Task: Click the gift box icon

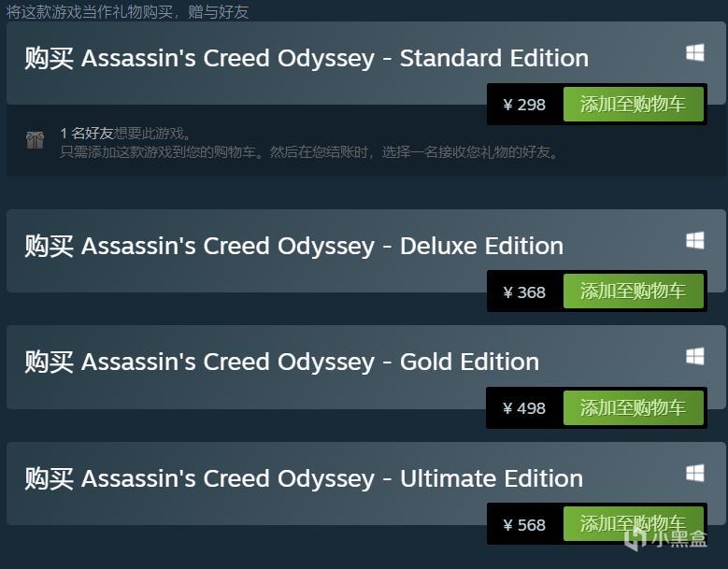Action: [x=36, y=140]
